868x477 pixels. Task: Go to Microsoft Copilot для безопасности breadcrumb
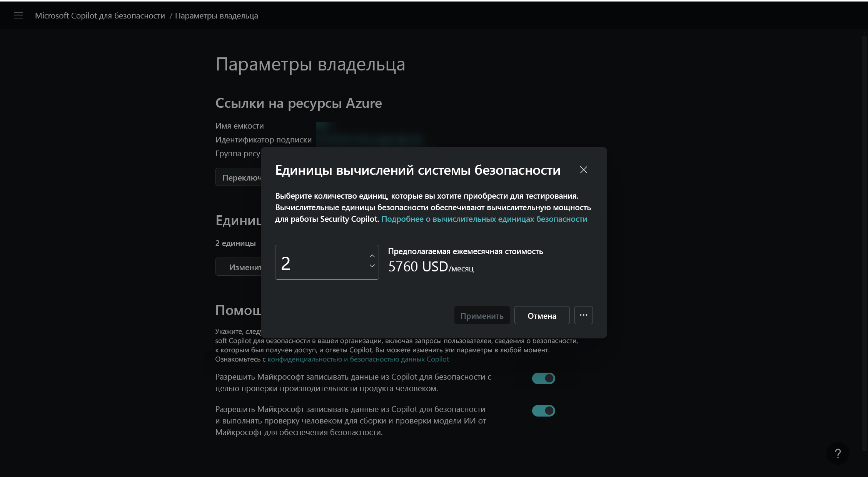pos(100,16)
